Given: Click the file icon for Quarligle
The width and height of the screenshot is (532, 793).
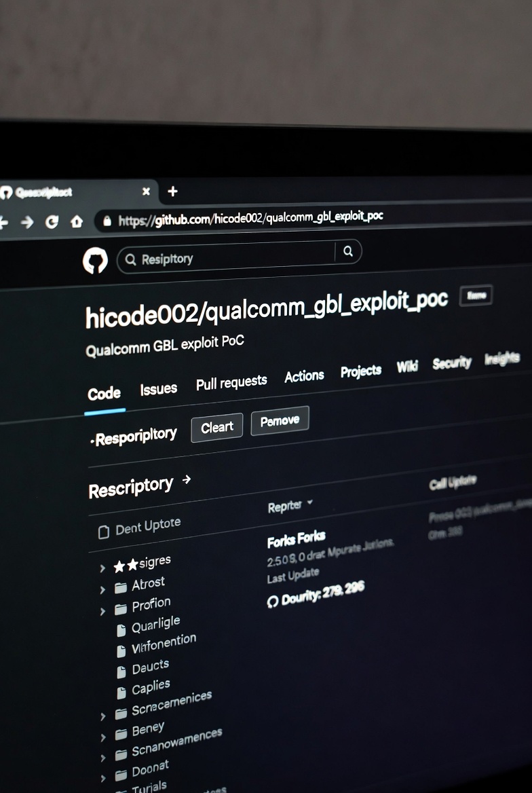Looking at the screenshot, I should click(x=121, y=630).
